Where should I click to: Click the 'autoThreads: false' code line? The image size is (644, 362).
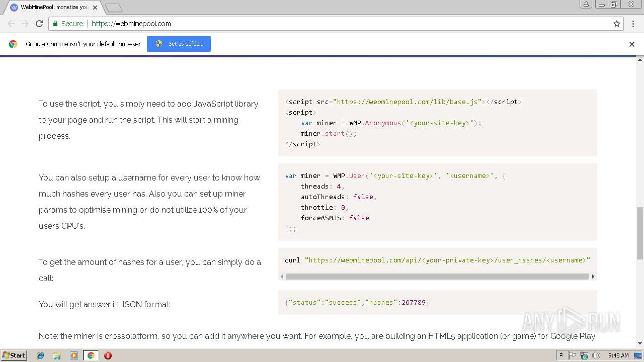pyautogui.click(x=339, y=197)
